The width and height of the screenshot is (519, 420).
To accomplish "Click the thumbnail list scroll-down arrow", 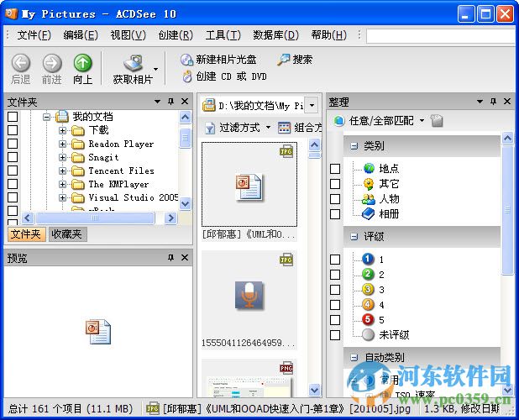I will [x=314, y=391].
